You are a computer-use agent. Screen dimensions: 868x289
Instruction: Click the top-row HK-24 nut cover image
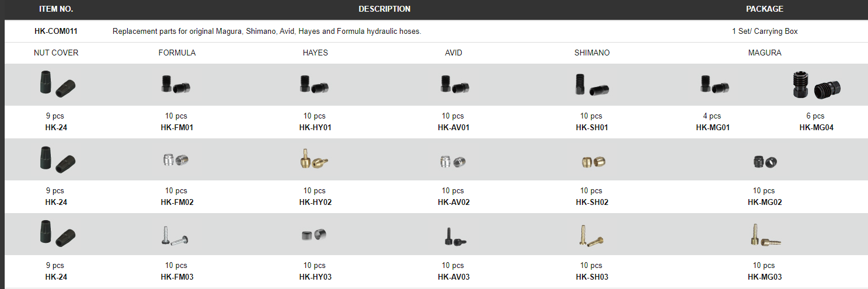[x=57, y=85]
